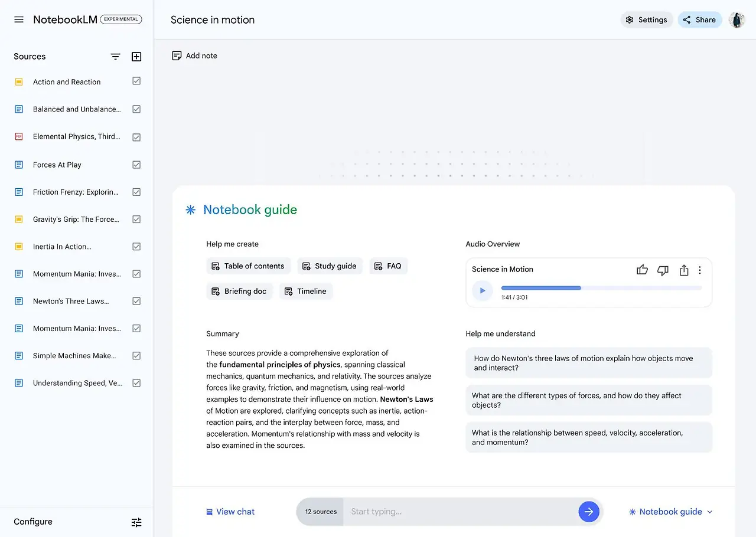Open the user profile avatar

[737, 19]
